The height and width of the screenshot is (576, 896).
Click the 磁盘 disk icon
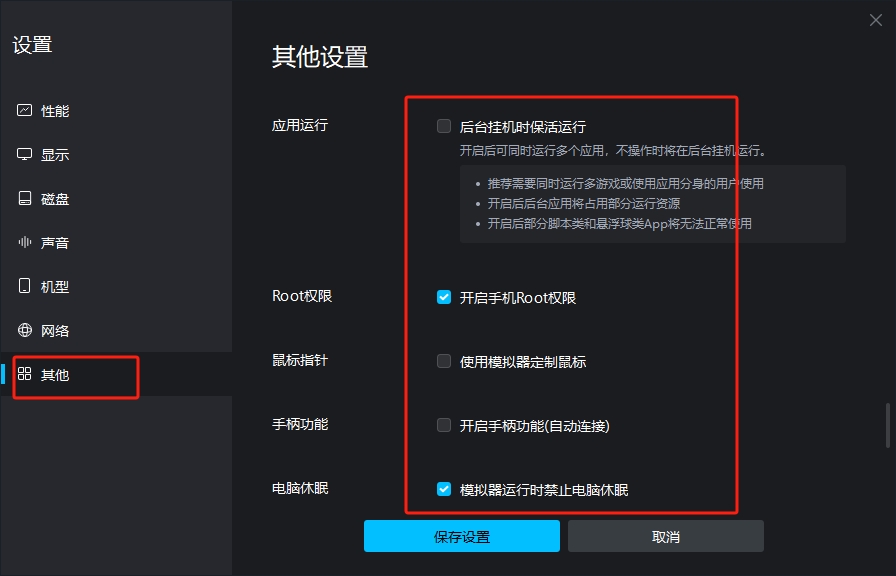pyautogui.click(x=25, y=199)
